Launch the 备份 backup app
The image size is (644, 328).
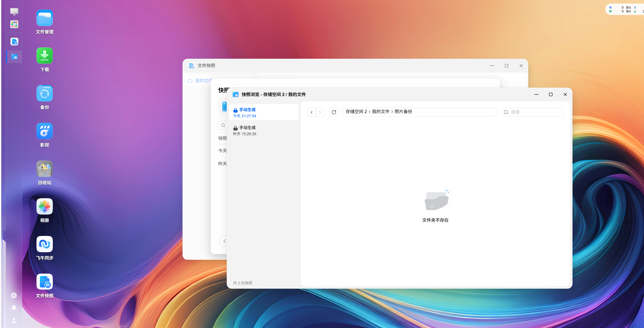pyautogui.click(x=45, y=93)
